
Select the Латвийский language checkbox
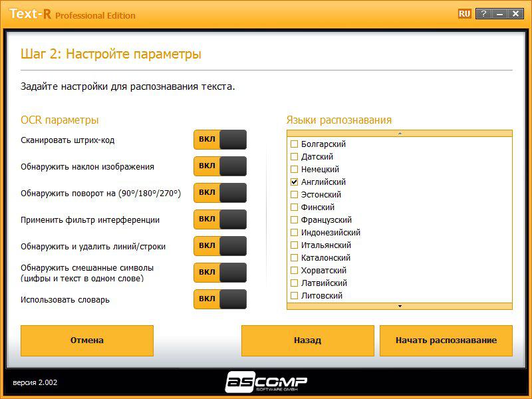click(x=294, y=283)
